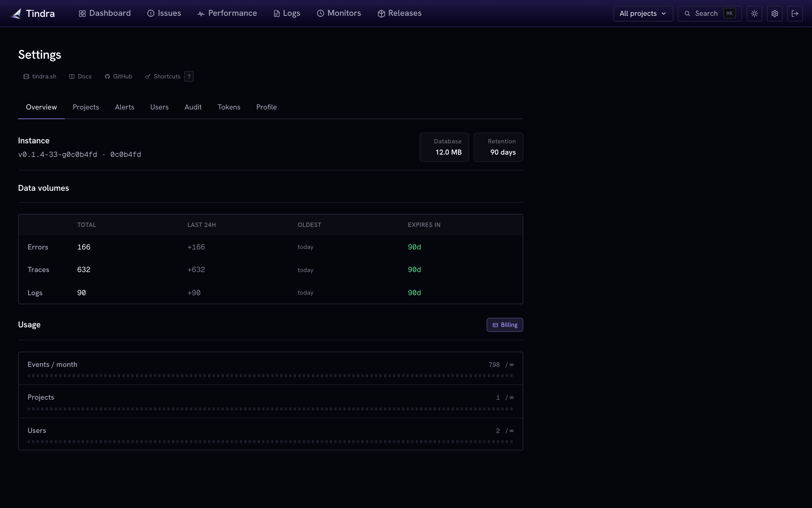Go to the Issues page
This screenshot has height=508, width=812.
pos(164,13)
